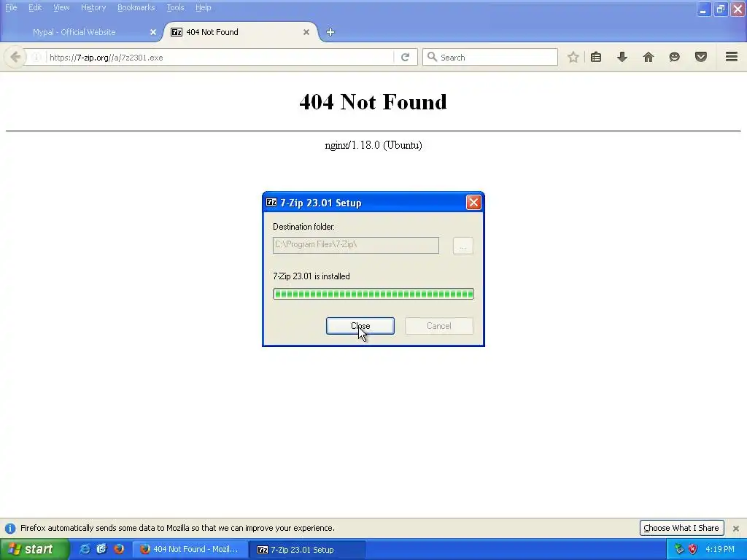This screenshot has height=560, width=747.
Task: Close the Mypal - Official Website tab
Action: pos(153,32)
